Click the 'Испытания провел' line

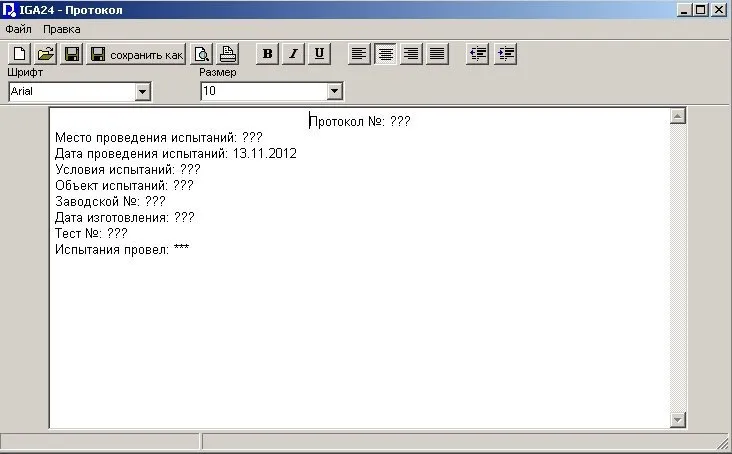tap(122, 249)
